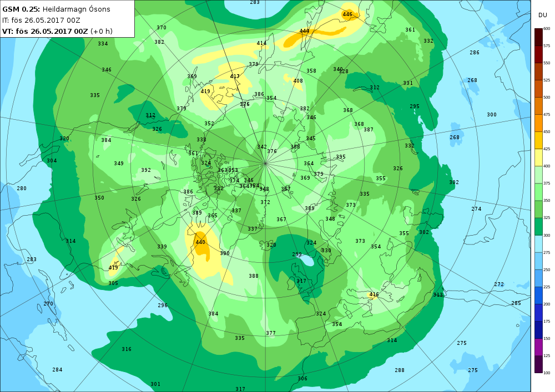Image resolution: width=555 pixels, height=392 pixels.
Task: Select the dark maroon 575–600 legend swatch
Action: tap(538, 37)
